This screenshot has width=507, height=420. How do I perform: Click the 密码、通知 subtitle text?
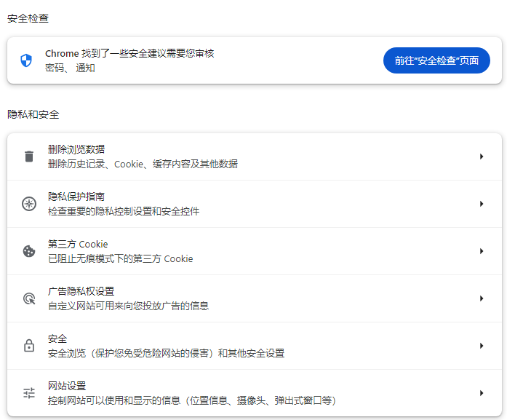pos(70,68)
